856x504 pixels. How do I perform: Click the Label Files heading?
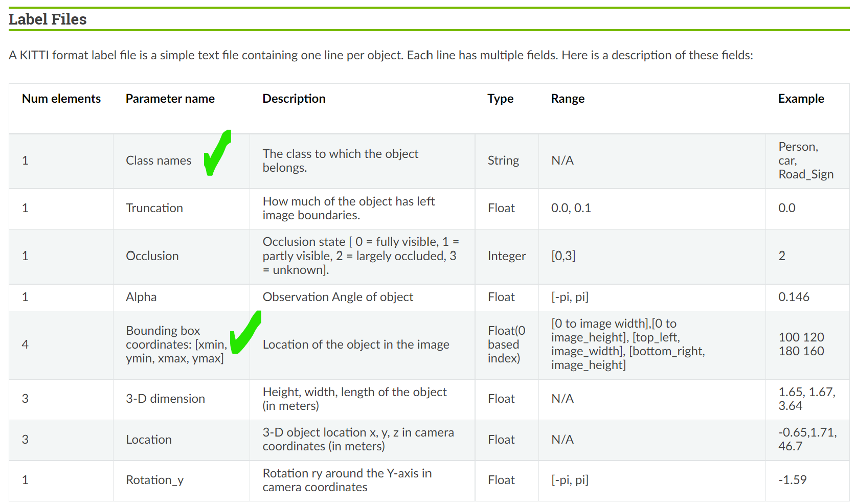pyautogui.click(x=48, y=19)
